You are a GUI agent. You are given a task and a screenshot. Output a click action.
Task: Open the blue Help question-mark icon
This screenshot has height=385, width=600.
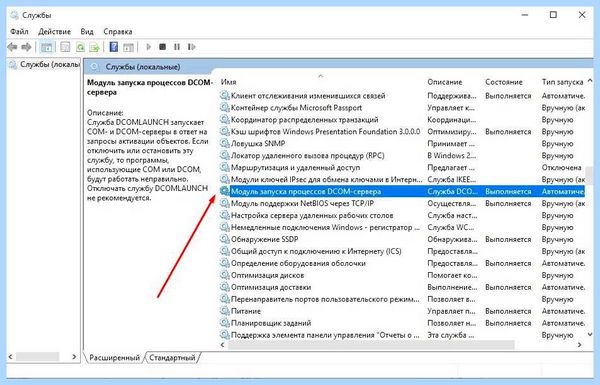114,47
